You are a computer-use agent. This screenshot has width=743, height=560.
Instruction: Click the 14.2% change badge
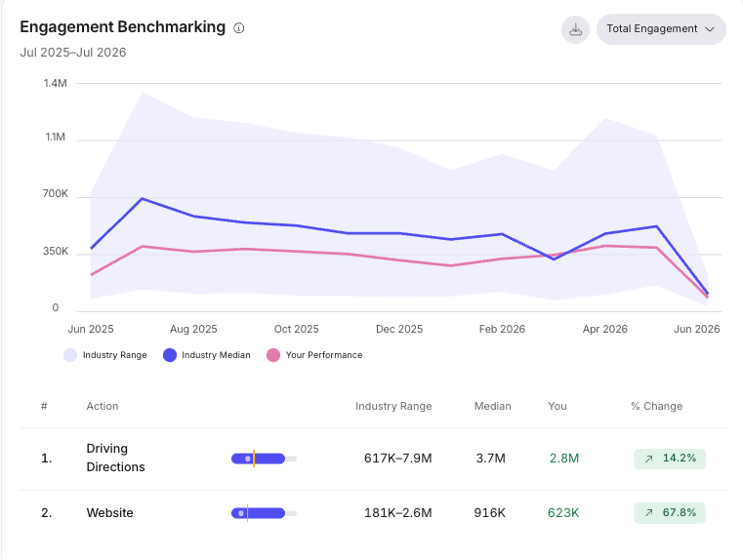(x=670, y=459)
